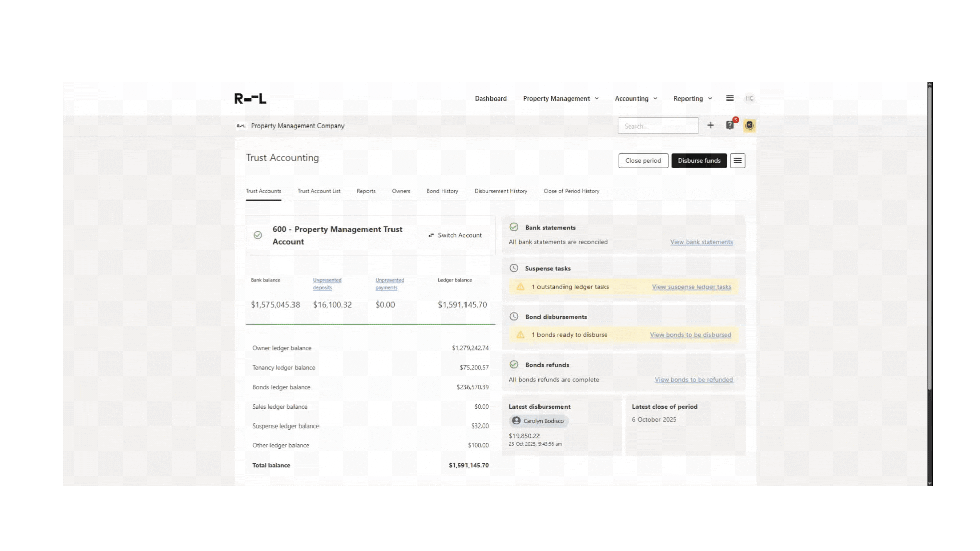The width and height of the screenshot is (980, 551).
Task: Open the HC user profile avatar
Action: click(749, 98)
